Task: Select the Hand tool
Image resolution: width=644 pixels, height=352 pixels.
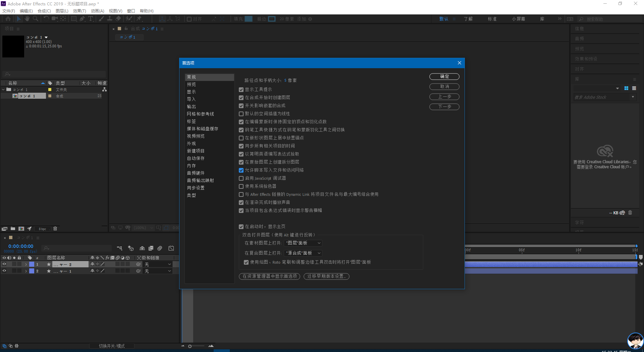Action: 27,19
